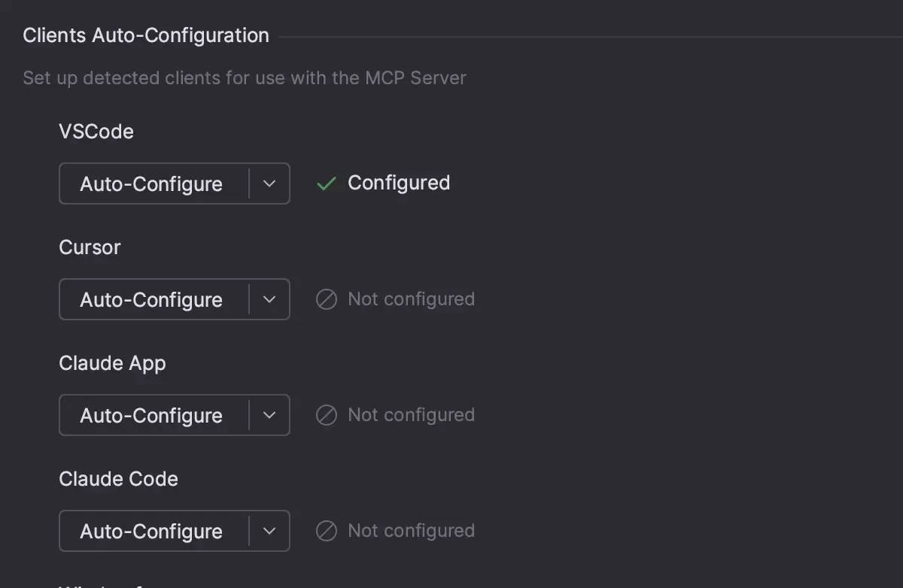The height and width of the screenshot is (588, 903).
Task: Click the Configured text label beside VSCode
Action: tap(398, 183)
